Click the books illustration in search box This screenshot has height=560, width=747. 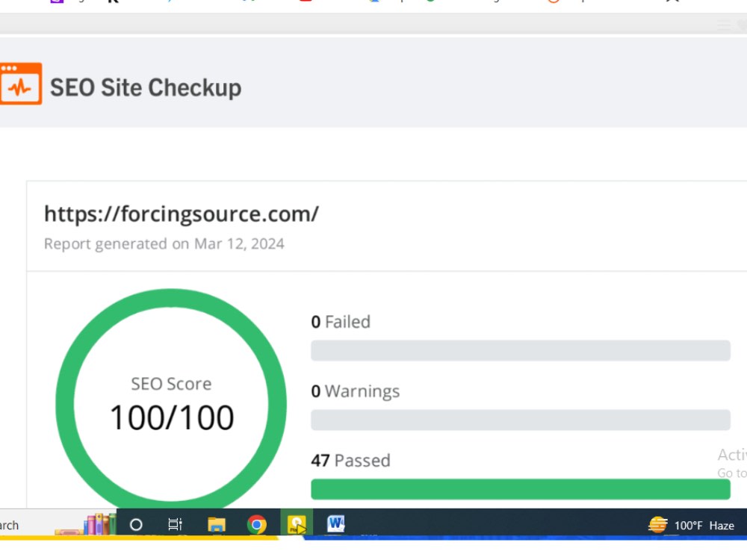point(86,524)
